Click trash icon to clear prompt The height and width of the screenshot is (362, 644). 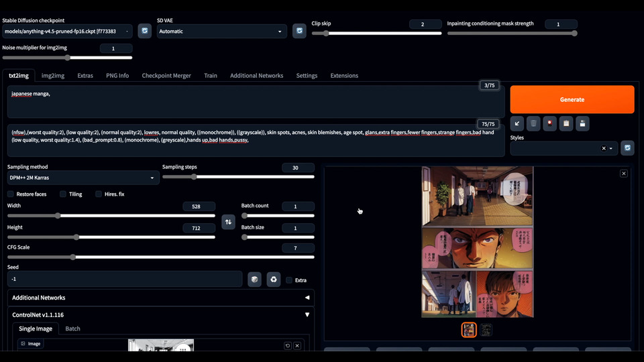pyautogui.click(x=533, y=123)
